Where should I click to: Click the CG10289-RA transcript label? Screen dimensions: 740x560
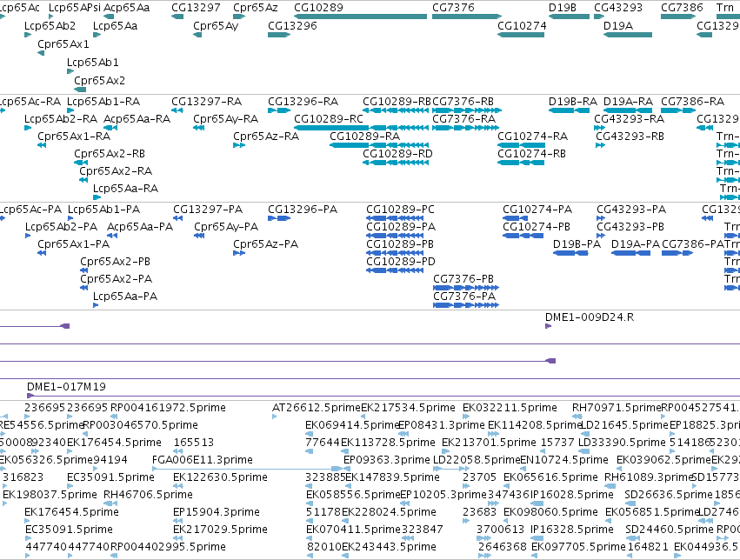coord(365,137)
